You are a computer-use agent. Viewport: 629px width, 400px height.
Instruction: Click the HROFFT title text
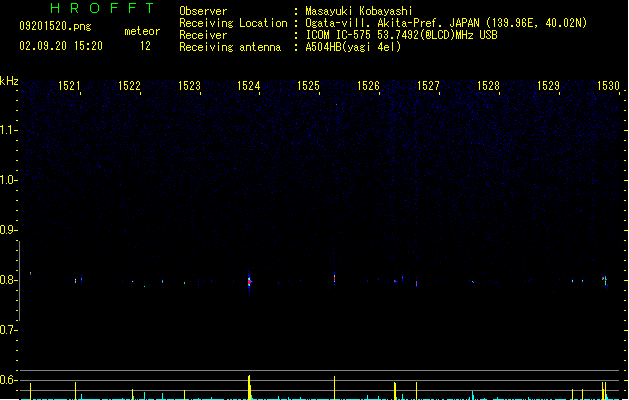[x=102, y=8]
